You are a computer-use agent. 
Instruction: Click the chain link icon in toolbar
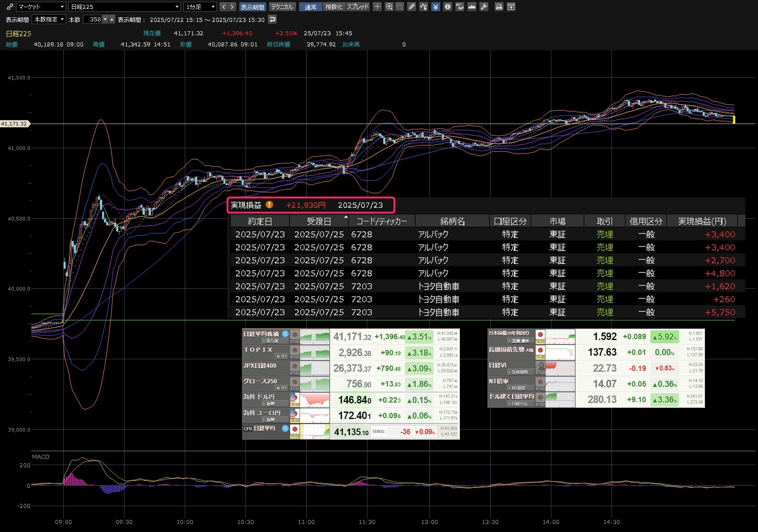(x=9, y=7)
